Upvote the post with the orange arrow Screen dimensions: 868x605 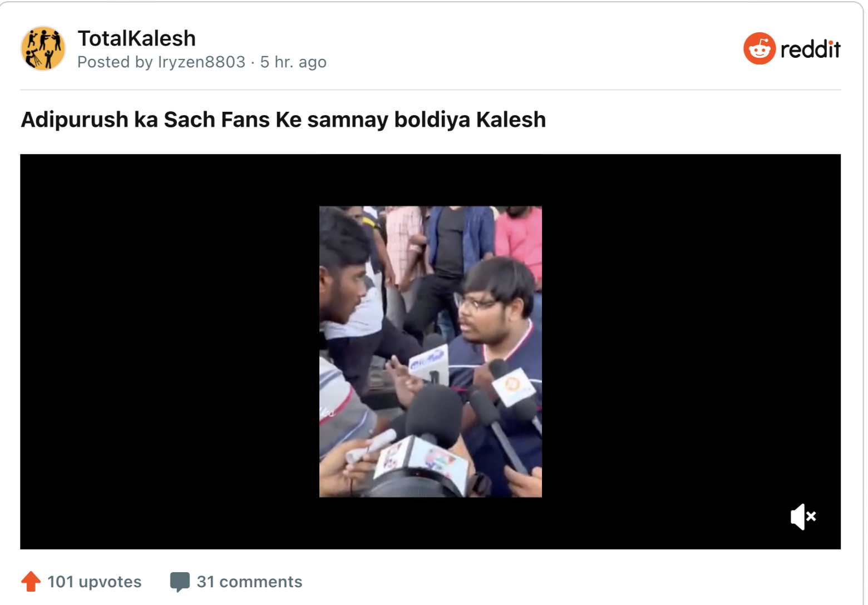coord(31,582)
